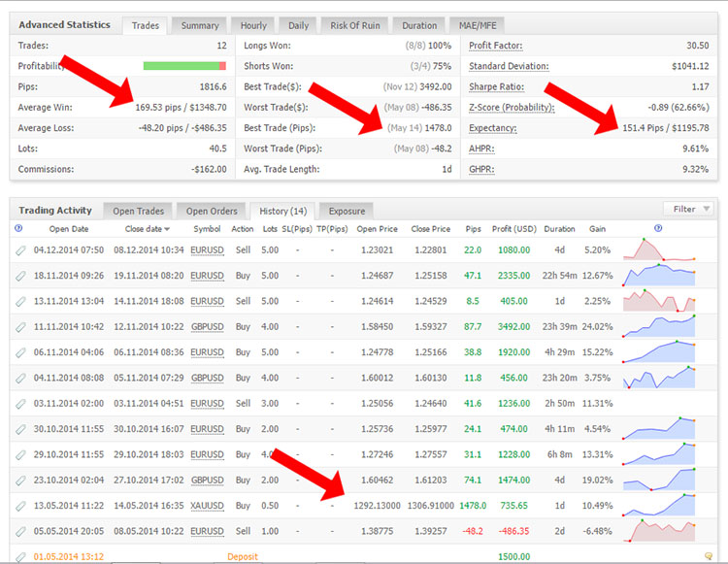The height and width of the screenshot is (564, 728).
Task: Click trade chart thumbnail for 11.11.2014 row
Action: point(659,326)
